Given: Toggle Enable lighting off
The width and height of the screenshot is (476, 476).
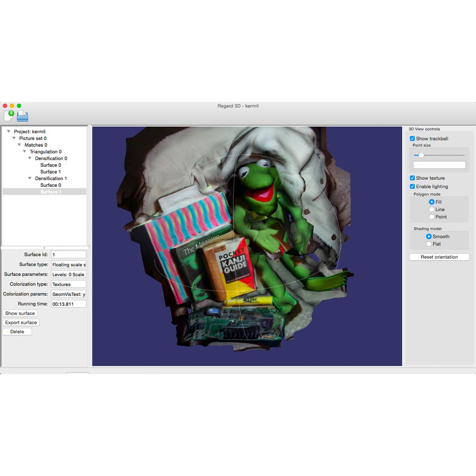Looking at the screenshot, I should [x=412, y=186].
